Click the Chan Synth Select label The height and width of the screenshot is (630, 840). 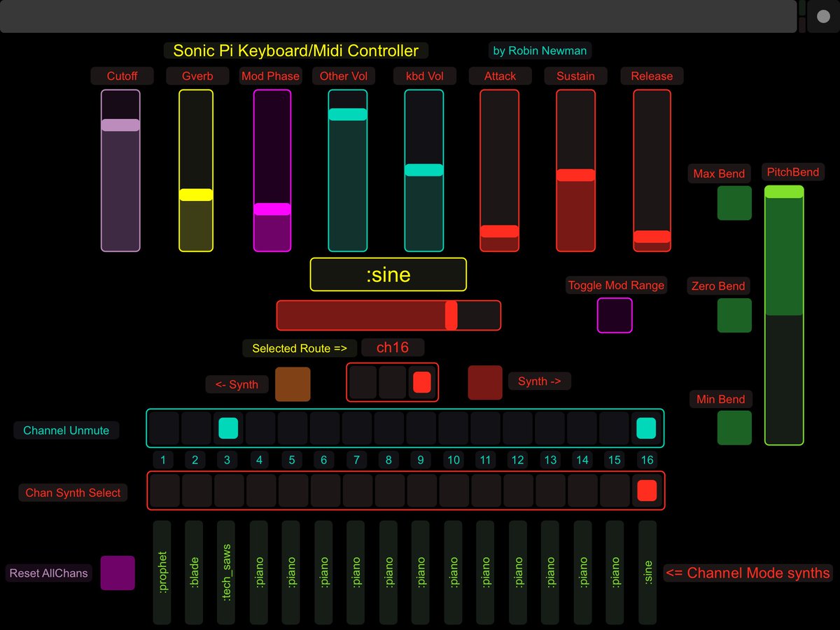click(x=73, y=493)
